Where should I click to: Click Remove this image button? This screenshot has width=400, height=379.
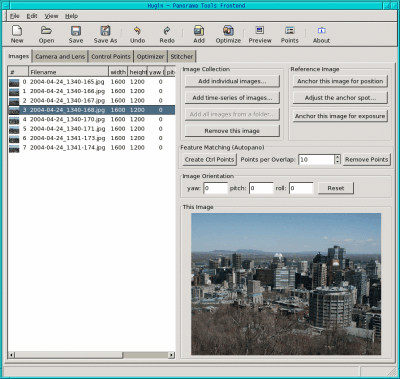pos(232,131)
